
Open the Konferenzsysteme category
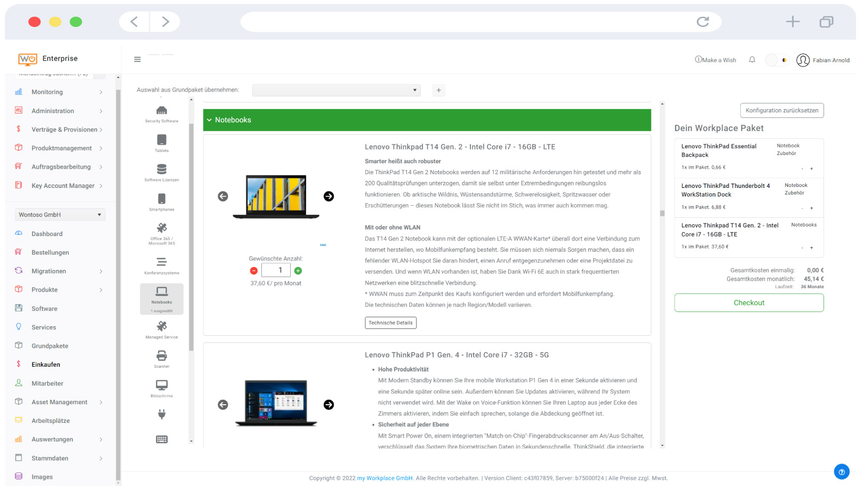162,262
